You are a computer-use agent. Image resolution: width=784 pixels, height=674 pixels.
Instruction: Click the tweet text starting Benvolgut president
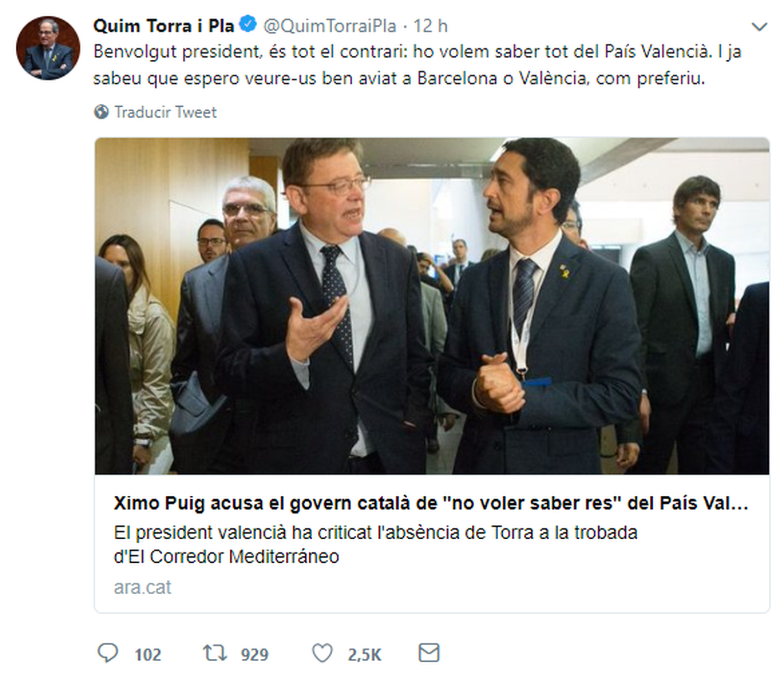416,65
